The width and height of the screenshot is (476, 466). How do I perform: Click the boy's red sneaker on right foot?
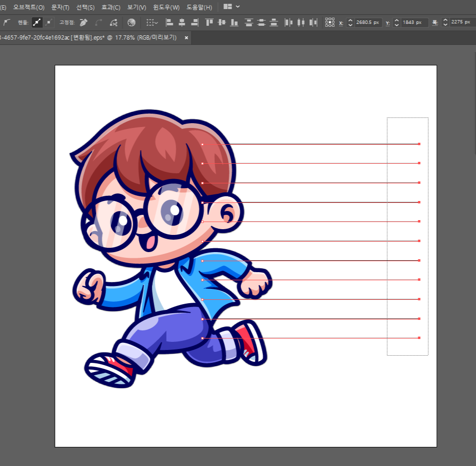pyautogui.click(x=251, y=341)
